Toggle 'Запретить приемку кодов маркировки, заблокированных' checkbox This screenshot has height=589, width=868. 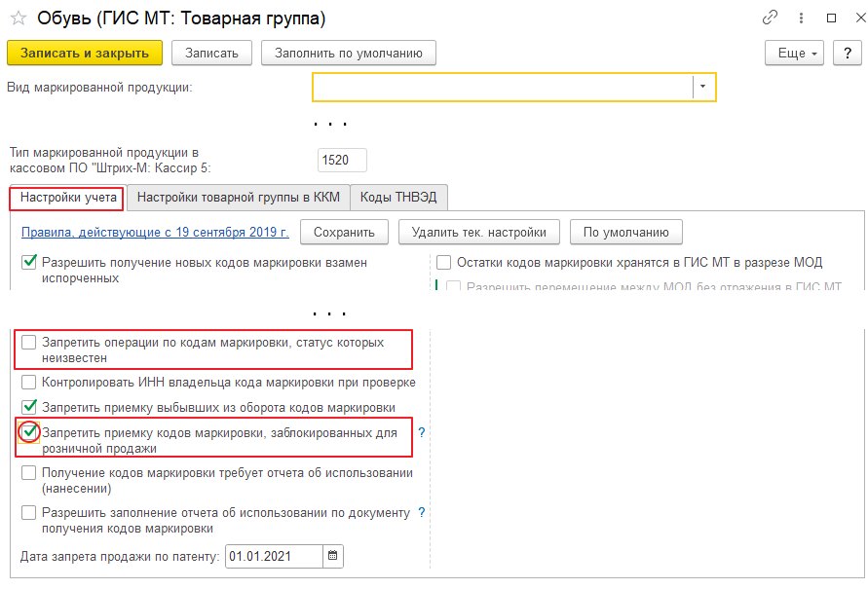tap(29, 432)
